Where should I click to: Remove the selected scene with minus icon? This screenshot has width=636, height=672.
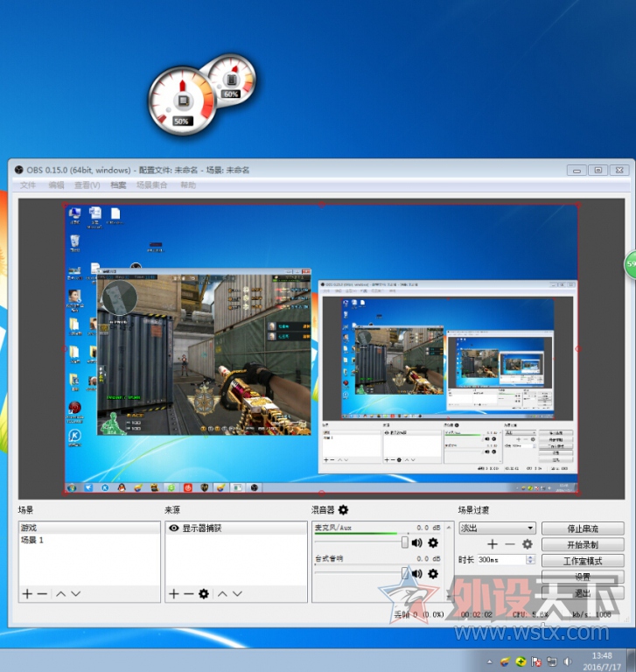coord(42,593)
